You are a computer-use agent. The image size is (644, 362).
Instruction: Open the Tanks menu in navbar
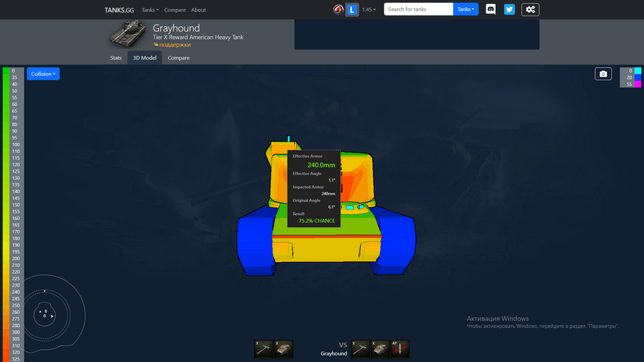tap(150, 10)
